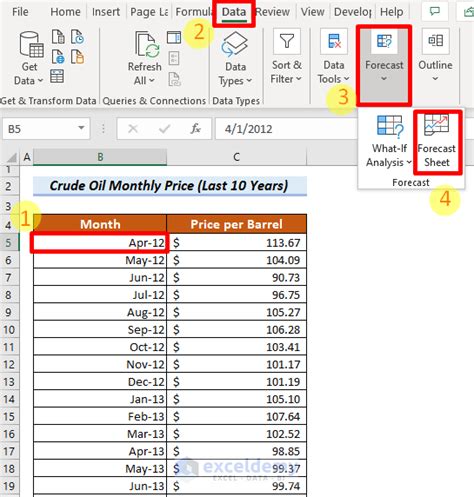Switch to the Formulas tab
Screen dimensions: 474x497
coord(194,12)
